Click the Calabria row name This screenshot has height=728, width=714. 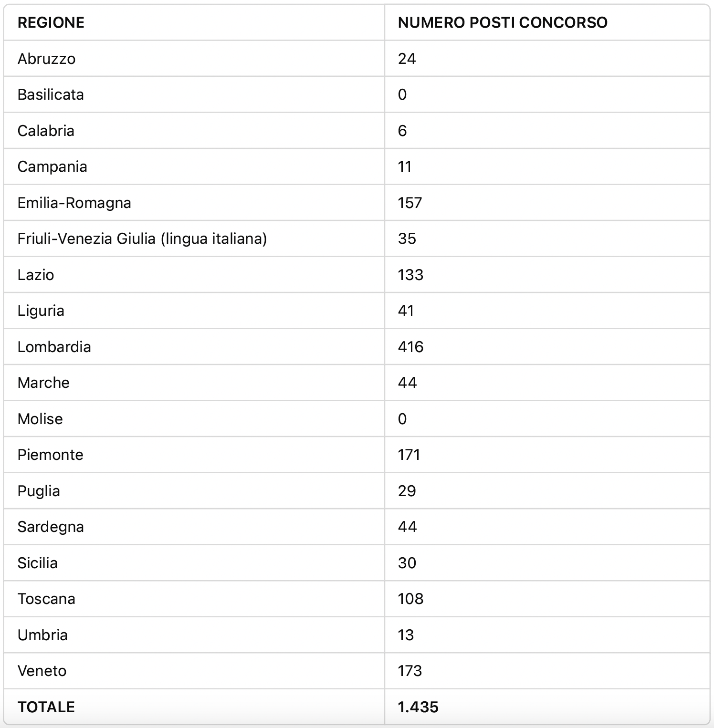coord(46,131)
